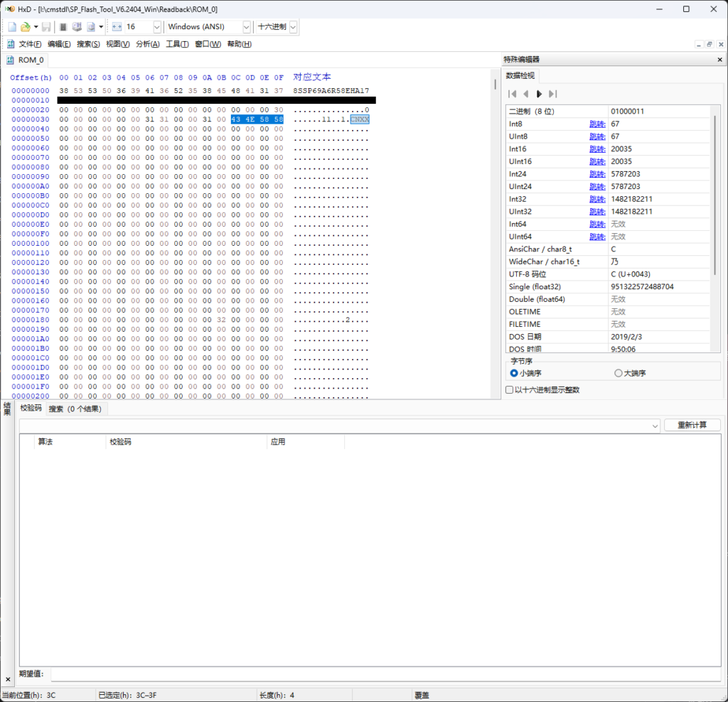This screenshot has width=728, height=702.
Task: Switch to the 搜索 (0 个结果) tab
Action: pos(75,409)
